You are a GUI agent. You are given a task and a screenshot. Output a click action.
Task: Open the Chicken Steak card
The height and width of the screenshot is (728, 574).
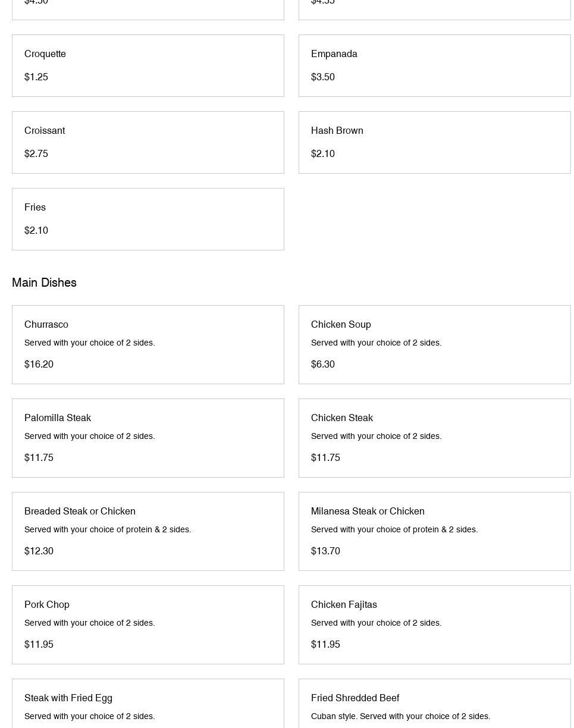[434, 438]
